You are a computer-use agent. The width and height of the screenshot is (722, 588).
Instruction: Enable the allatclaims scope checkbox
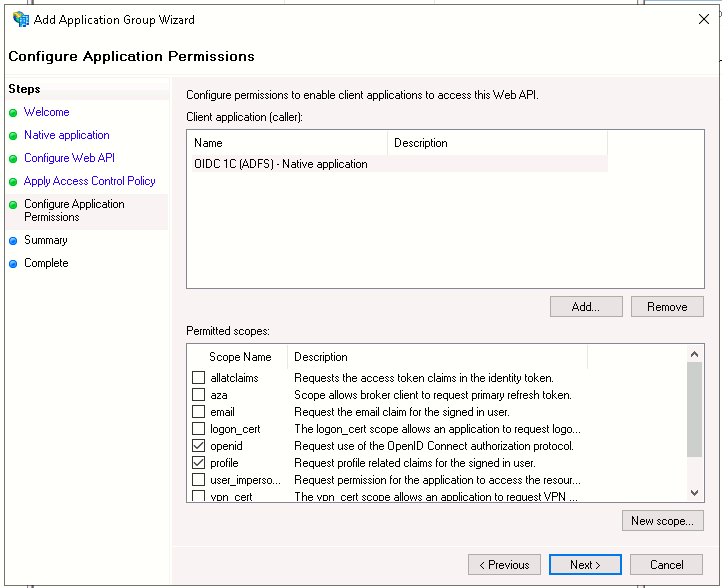pos(198,378)
